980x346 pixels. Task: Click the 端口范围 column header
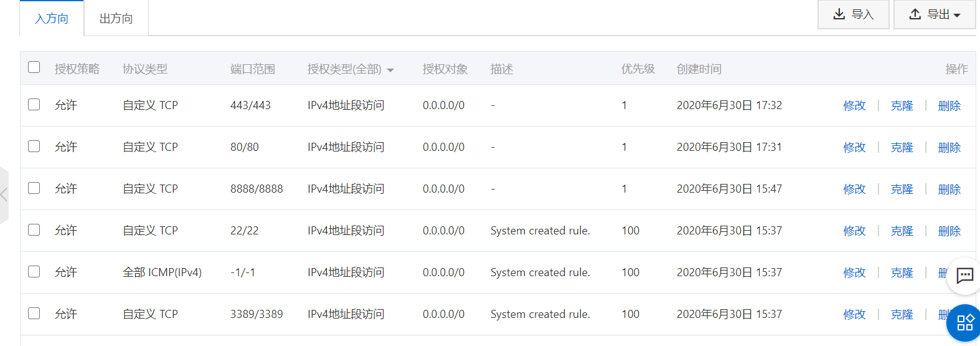tap(253, 69)
